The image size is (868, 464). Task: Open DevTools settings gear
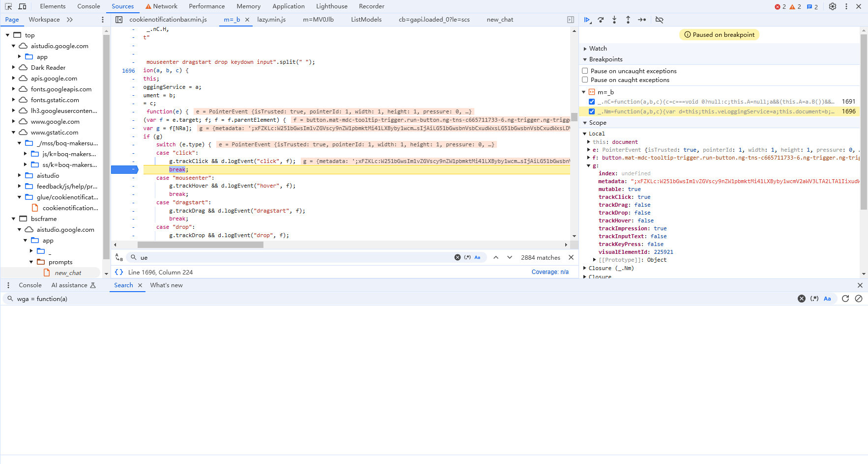coord(833,6)
